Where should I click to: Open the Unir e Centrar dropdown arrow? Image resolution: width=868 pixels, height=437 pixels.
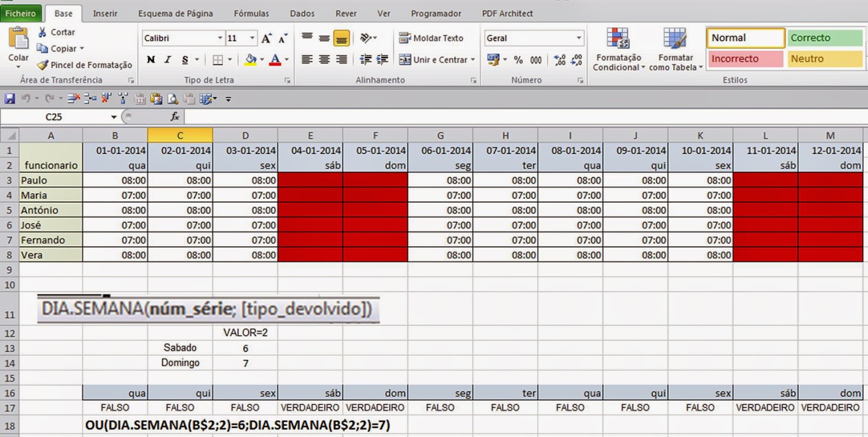click(x=473, y=60)
